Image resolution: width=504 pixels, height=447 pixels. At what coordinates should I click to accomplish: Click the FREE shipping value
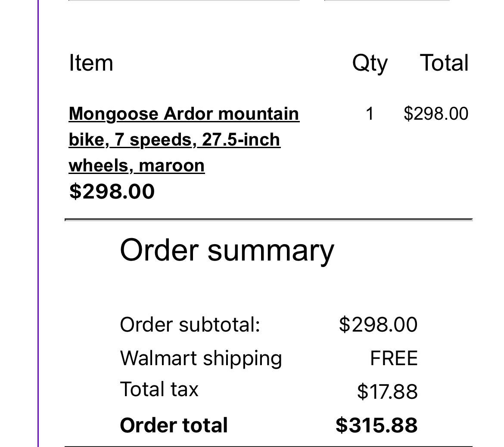click(x=393, y=358)
